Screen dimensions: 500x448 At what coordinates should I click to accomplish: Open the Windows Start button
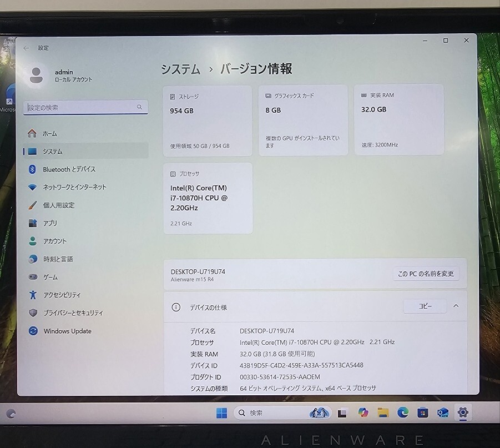(221, 413)
